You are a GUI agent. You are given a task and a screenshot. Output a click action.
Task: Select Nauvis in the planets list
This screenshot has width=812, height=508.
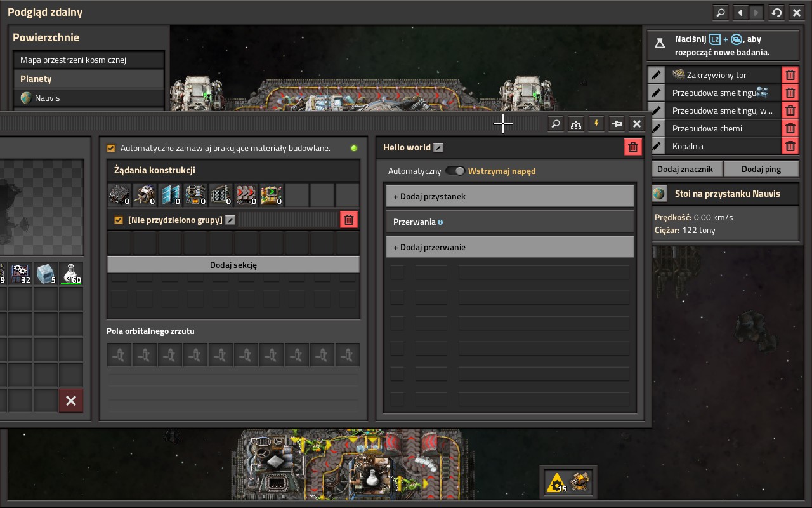tap(89, 98)
